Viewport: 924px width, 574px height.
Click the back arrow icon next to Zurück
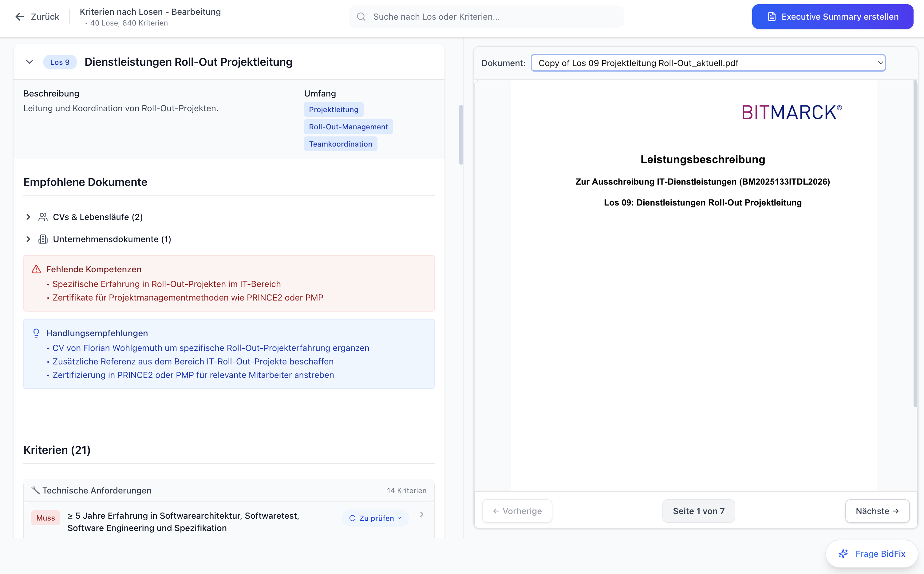[x=19, y=17]
